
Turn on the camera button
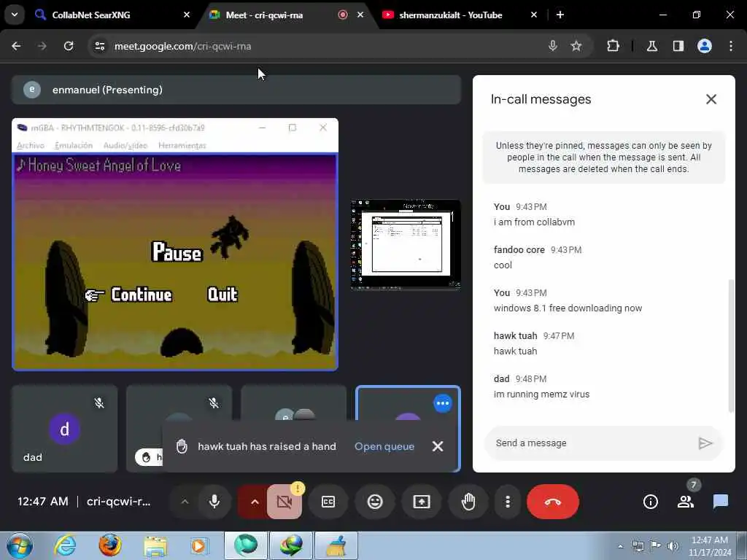click(x=285, y=502)
